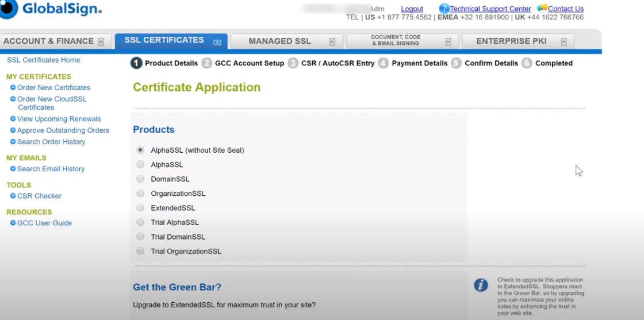644x320 pixels.
Task: Expand the Account & Finance dropdown arrow
Action: coord(101,41)
